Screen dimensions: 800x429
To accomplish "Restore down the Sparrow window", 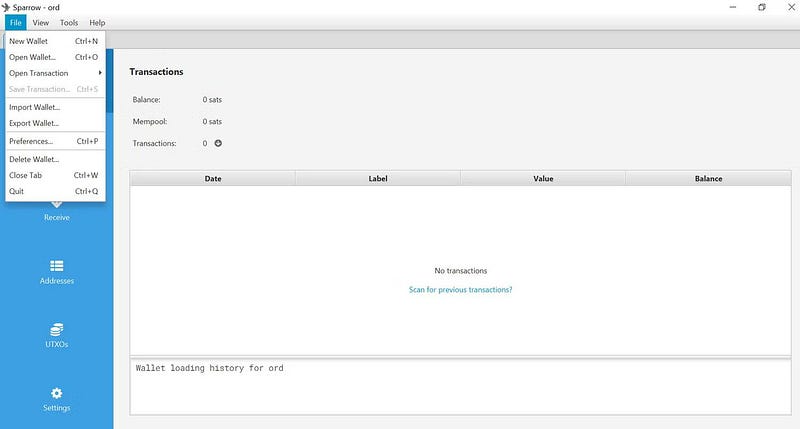I will click(x=762, y=7).
